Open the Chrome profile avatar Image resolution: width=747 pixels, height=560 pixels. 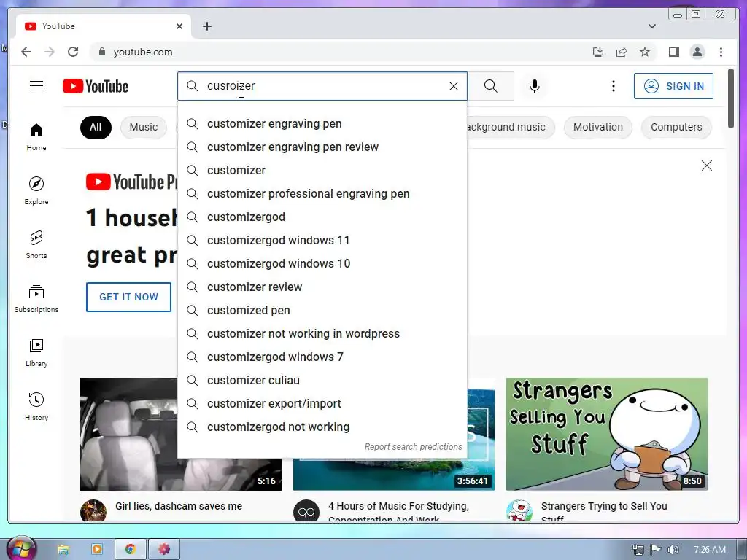(697, 52)
